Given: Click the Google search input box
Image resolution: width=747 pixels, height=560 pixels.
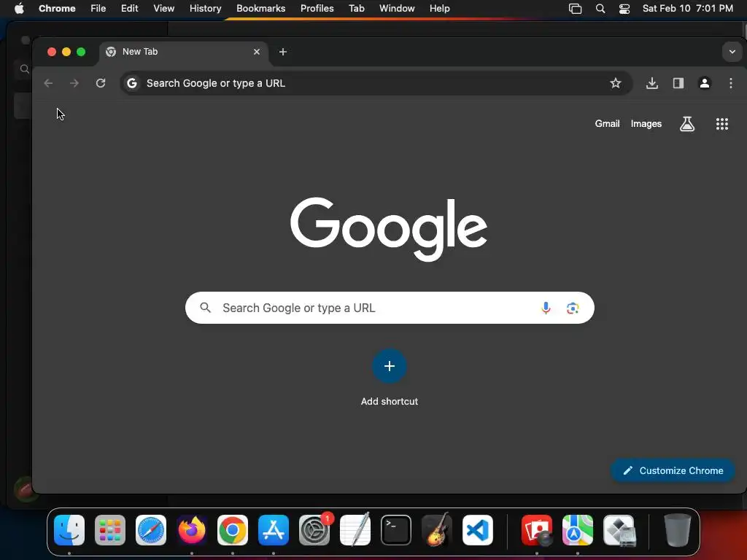Looking at the screenshot, I should click(390, 308).
